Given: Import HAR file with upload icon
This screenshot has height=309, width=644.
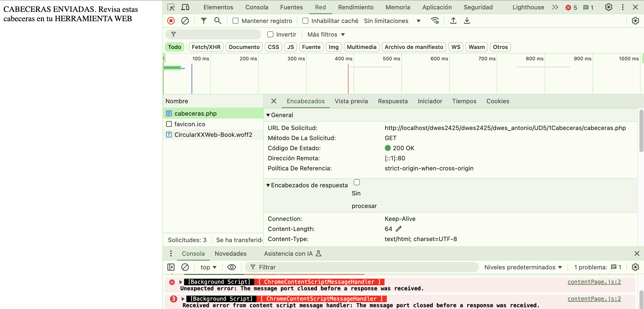Looking at the screenshot, I should 453,21.
